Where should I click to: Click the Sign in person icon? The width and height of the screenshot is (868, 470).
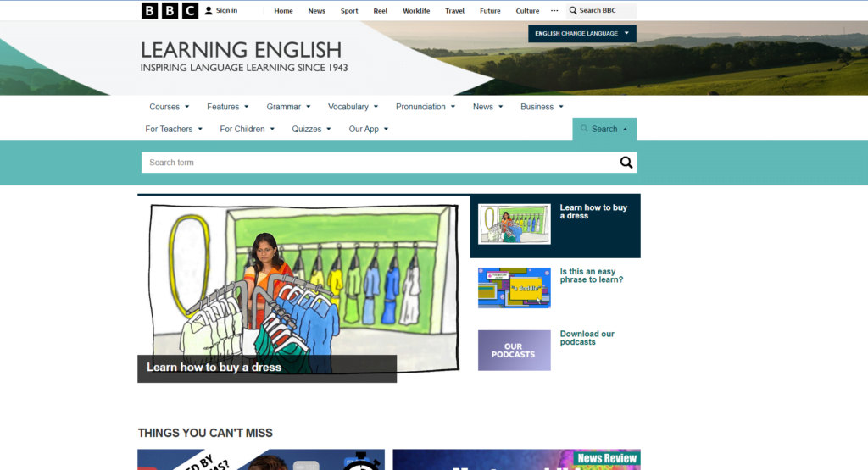point(209,11)
